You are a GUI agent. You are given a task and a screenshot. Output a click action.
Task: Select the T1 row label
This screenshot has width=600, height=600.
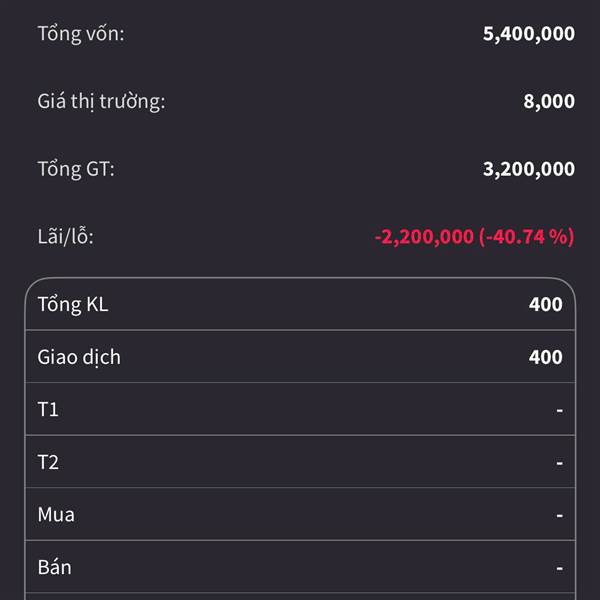(x=48, y=410)
